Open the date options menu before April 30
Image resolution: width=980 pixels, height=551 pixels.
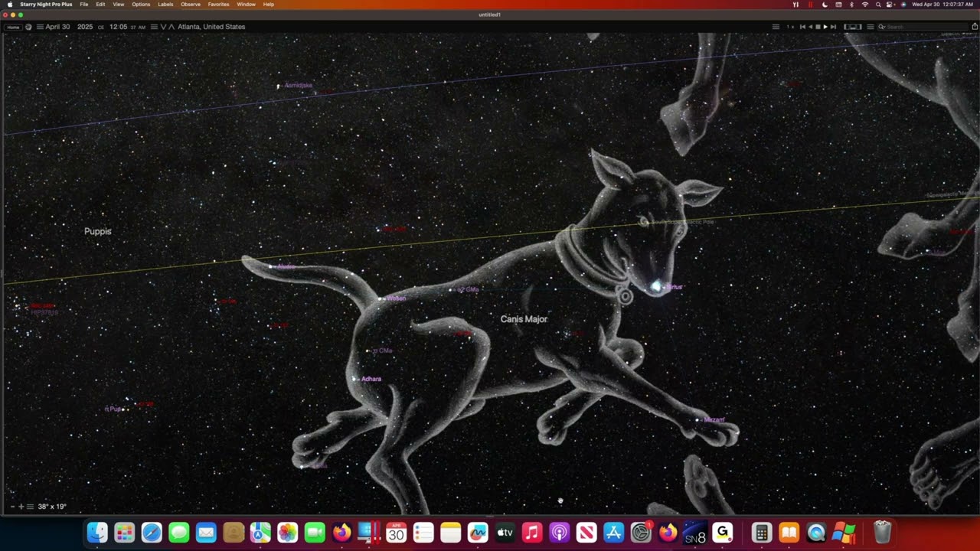click(40, 27)
